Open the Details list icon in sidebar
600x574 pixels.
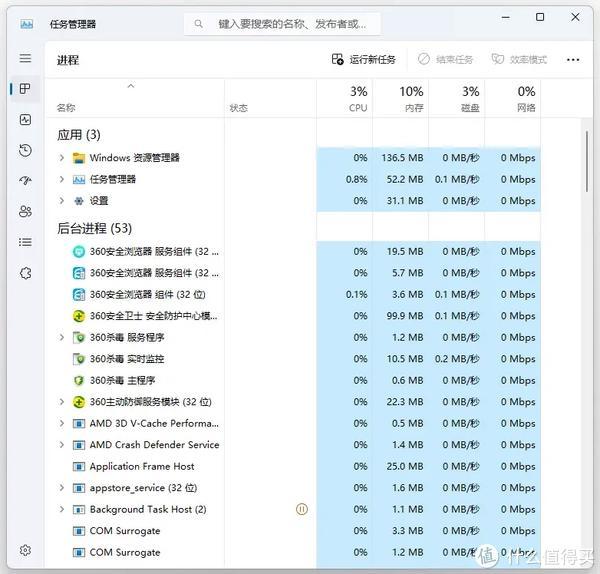(x=25, y=242)
